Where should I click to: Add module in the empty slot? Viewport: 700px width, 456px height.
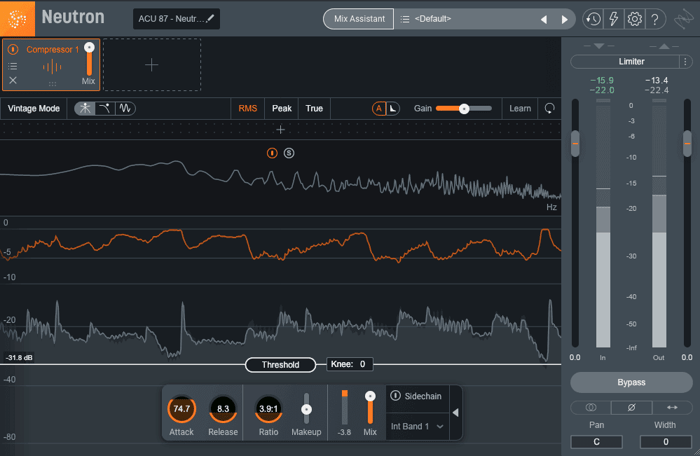tap(152, 65)
